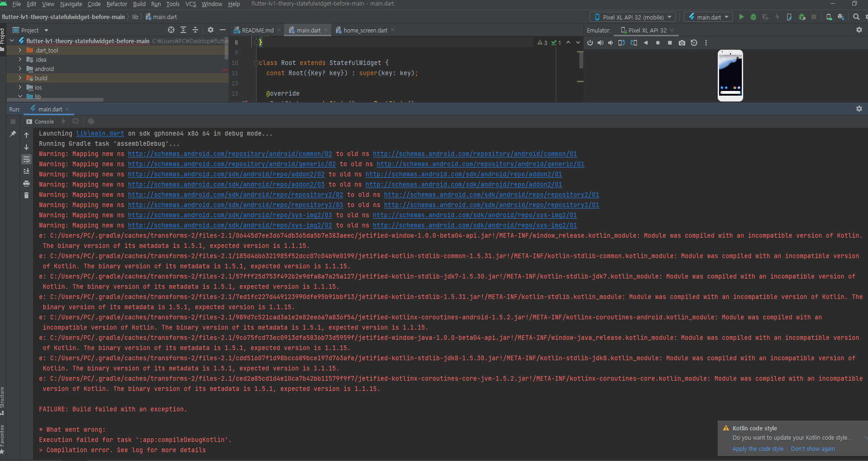Image resolution: width=868 pixels, height=461 pixels.
Task: Expand the ios folder
Action: coord(20,87)
